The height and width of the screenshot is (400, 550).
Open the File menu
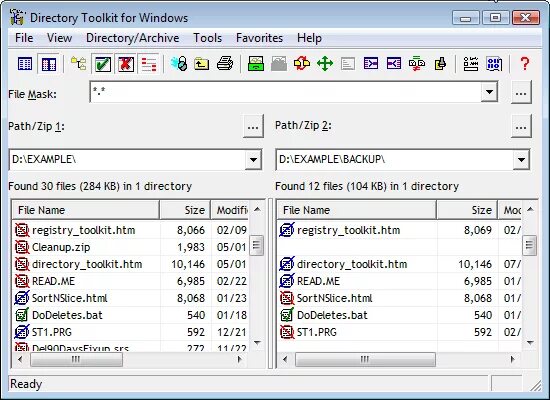[x=24, y=38]
